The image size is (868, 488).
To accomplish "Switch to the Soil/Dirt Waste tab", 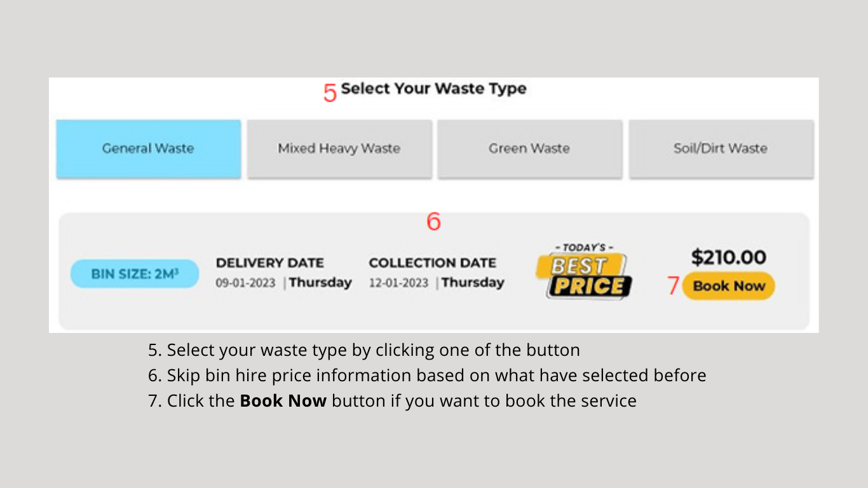I will pyautogui.click(x=721, y=149).
